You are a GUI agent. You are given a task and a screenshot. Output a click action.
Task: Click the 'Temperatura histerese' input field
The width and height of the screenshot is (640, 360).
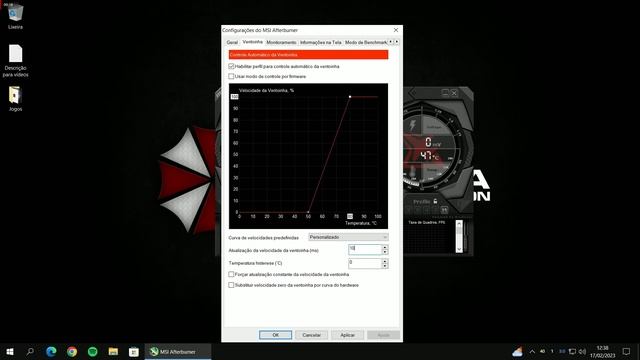tap(365, 263)
